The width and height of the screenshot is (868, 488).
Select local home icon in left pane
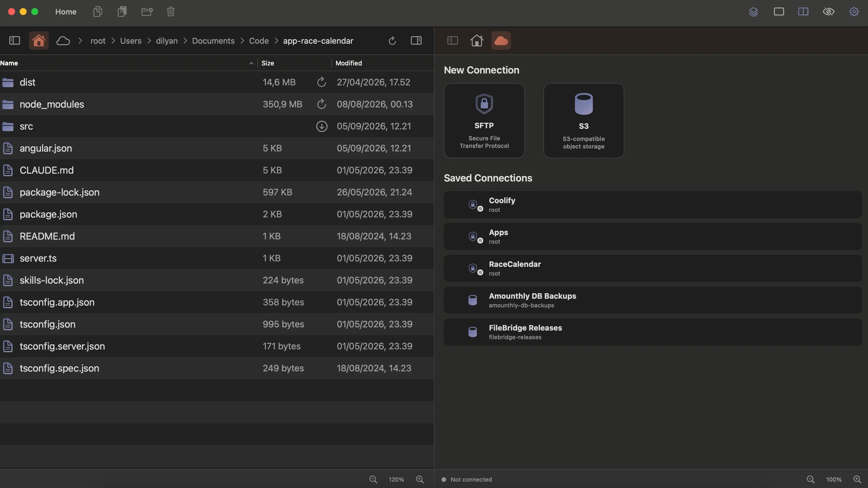pos(39,41)
